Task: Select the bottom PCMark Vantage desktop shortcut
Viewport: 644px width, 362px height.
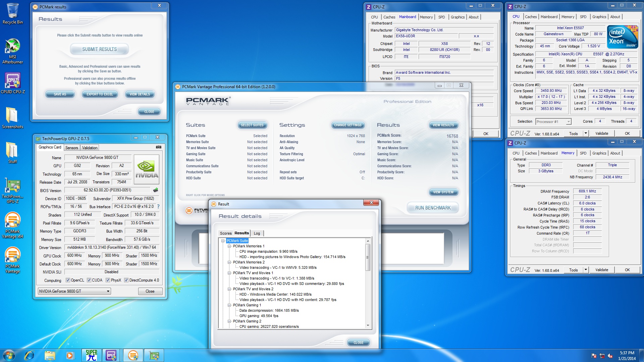Action: 12,260
